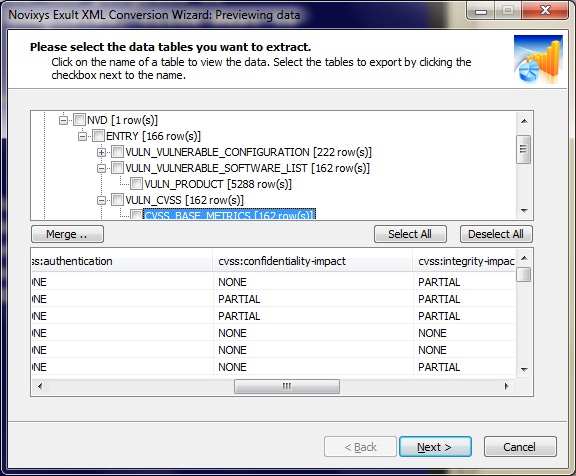
Task: Select the VULN_PRODUCT table checkbox
Action: point(136,184)
